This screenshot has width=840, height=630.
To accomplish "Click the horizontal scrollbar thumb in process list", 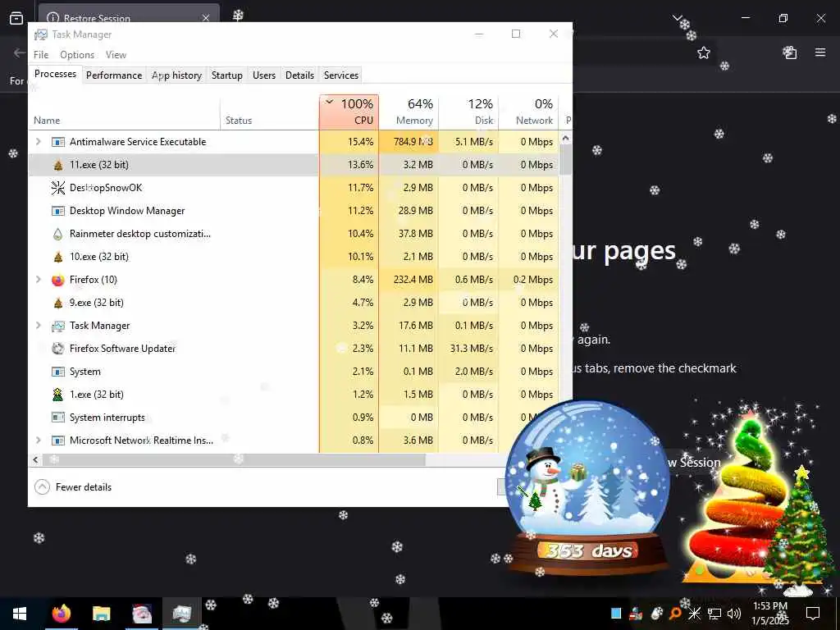I will [234, 459].
